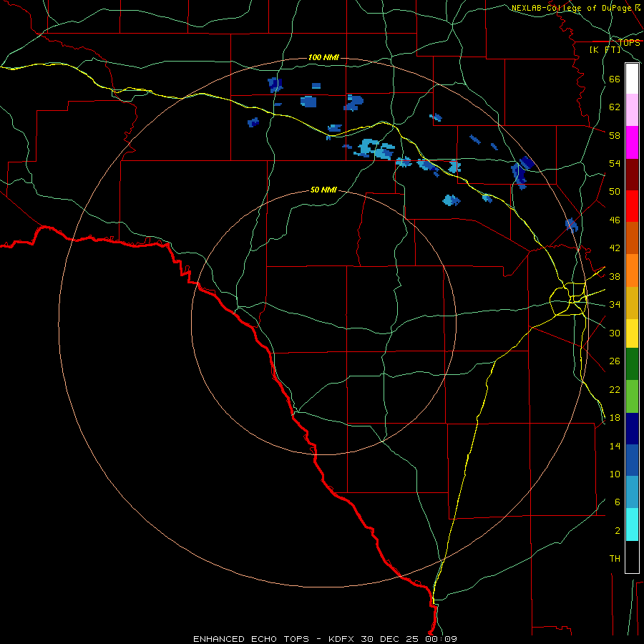644x644 pixels.
Task: Click the '54' legend value
Action: (615, 163)
